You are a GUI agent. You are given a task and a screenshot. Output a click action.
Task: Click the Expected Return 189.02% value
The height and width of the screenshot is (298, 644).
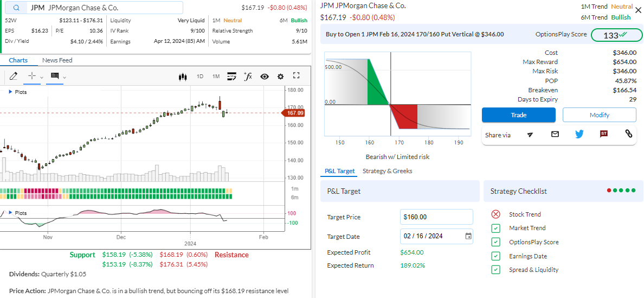pos(413,265)
